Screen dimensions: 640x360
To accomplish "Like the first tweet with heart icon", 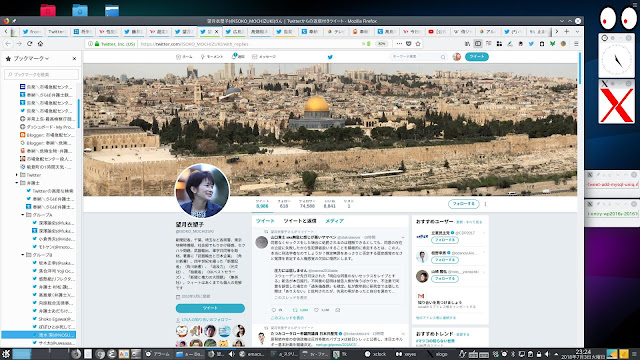I will pyautogui.click(x=316, y=310).
